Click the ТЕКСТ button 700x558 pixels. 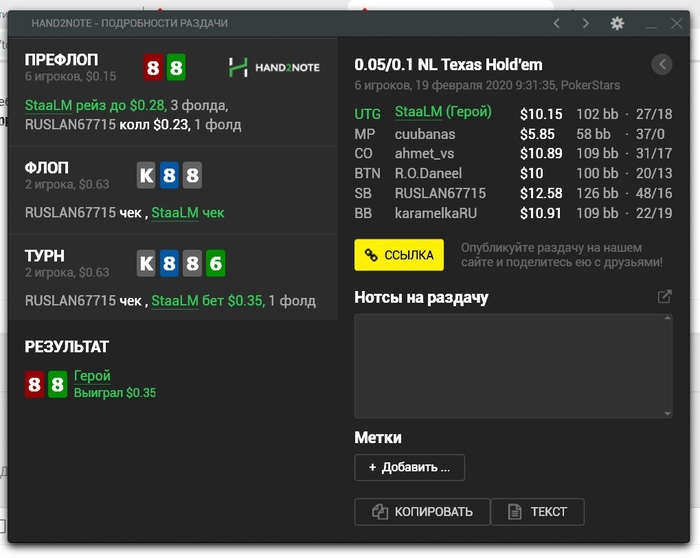click(538, 512)
